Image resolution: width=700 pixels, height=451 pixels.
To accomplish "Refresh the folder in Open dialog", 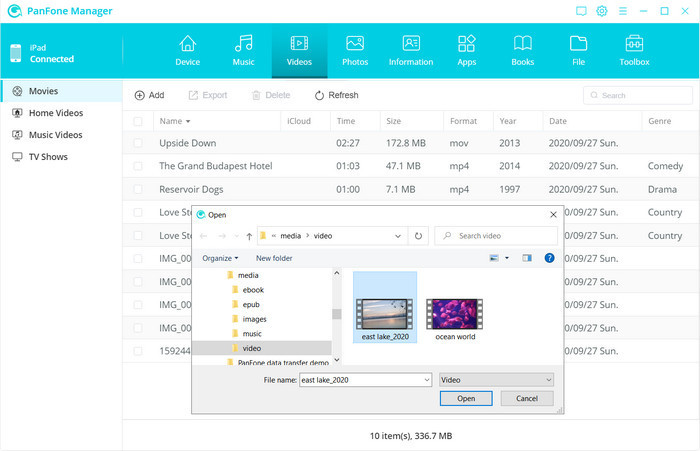I will [418, 236].
